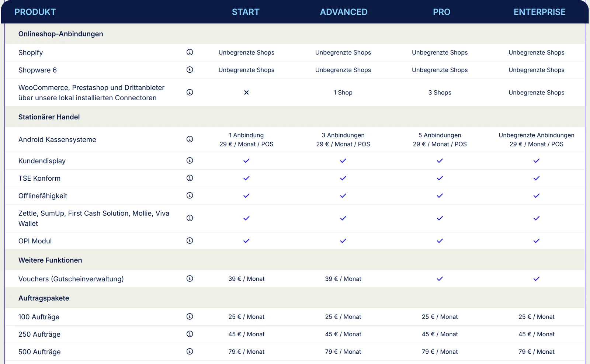Open info icon for Zettle, SumUp payment row

190,218
